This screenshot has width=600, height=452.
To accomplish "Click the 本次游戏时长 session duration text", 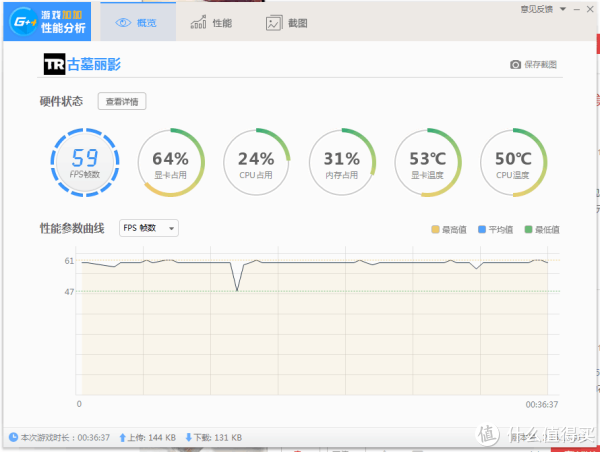I will click(65, 437).
